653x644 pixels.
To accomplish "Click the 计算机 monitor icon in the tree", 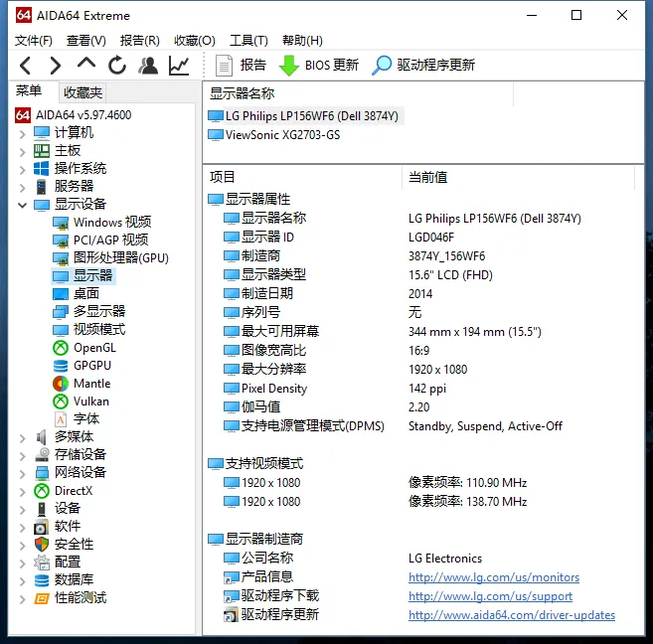I will 42,133.
